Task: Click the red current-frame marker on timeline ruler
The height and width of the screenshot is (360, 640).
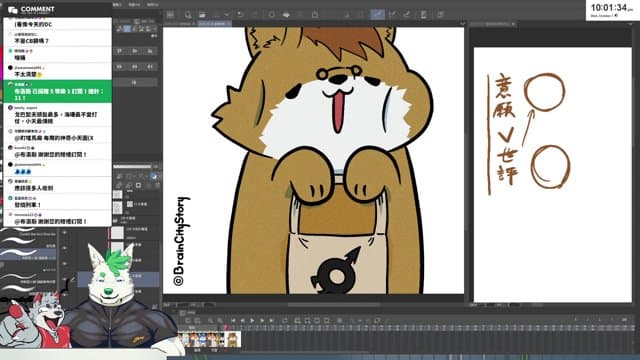Action: 225,327
